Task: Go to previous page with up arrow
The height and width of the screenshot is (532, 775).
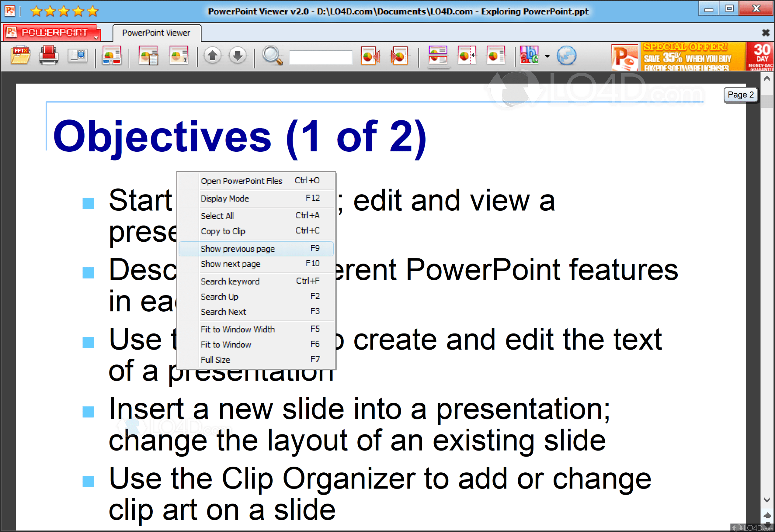Action: point(212,55)
